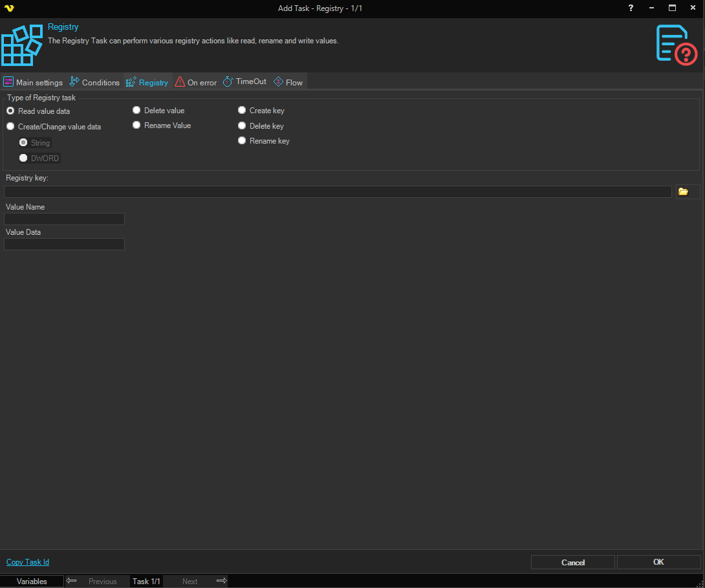Click the Registry key input field
The height and width of the screenshot is (588, 705).
(x=338, y=192)
